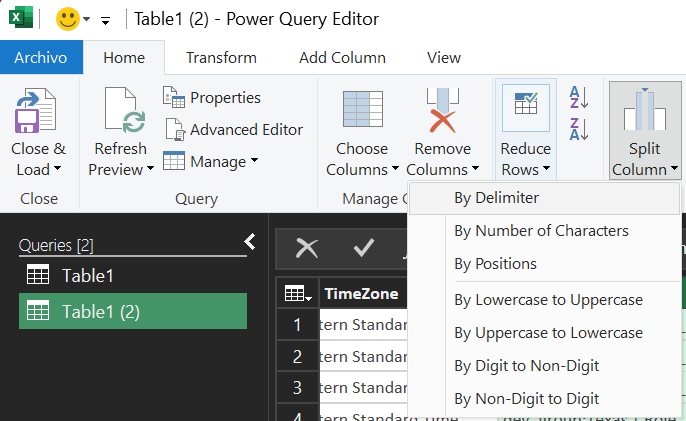Expand the Remove Columns dropdown arrow
Viewport: 686px width, 421px height.
pos(476,168)
